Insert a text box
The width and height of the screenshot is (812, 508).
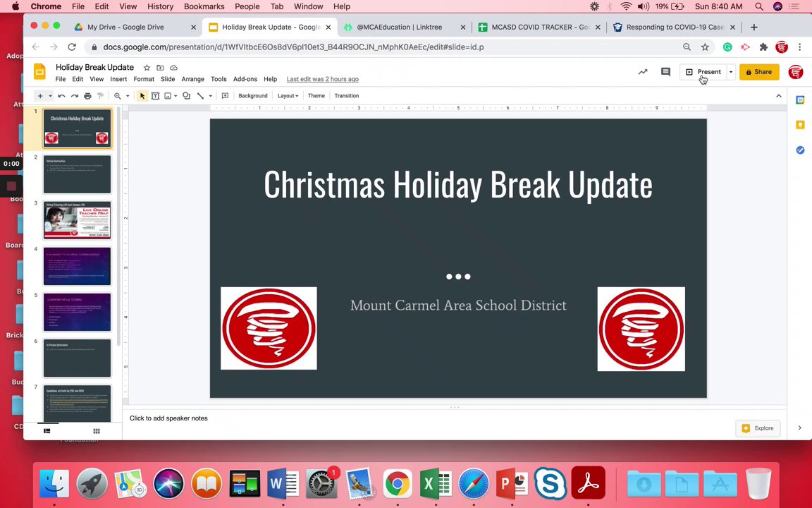[x=155, y=96]
